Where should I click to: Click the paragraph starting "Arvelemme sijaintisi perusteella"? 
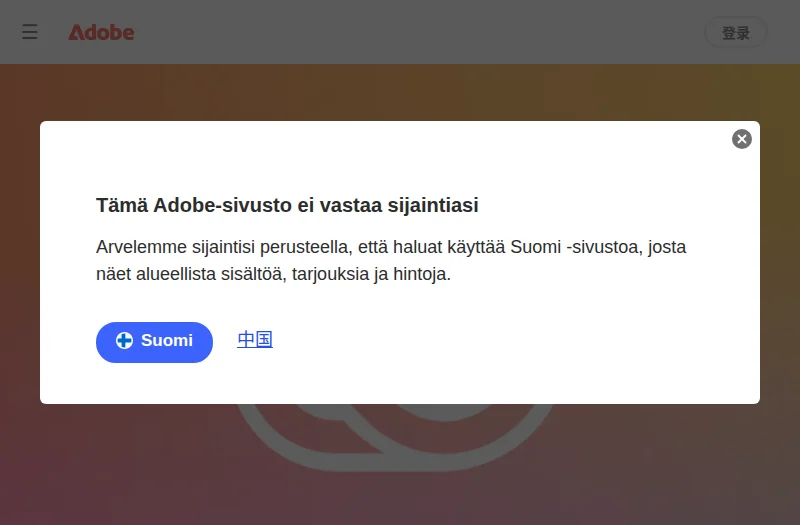(391, 260)
